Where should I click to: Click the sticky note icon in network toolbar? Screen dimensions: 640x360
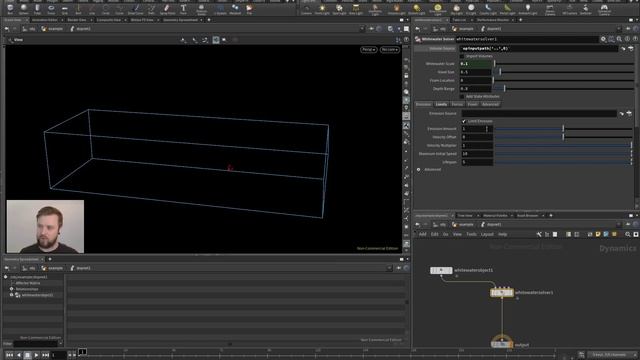(x=598, y=234)
